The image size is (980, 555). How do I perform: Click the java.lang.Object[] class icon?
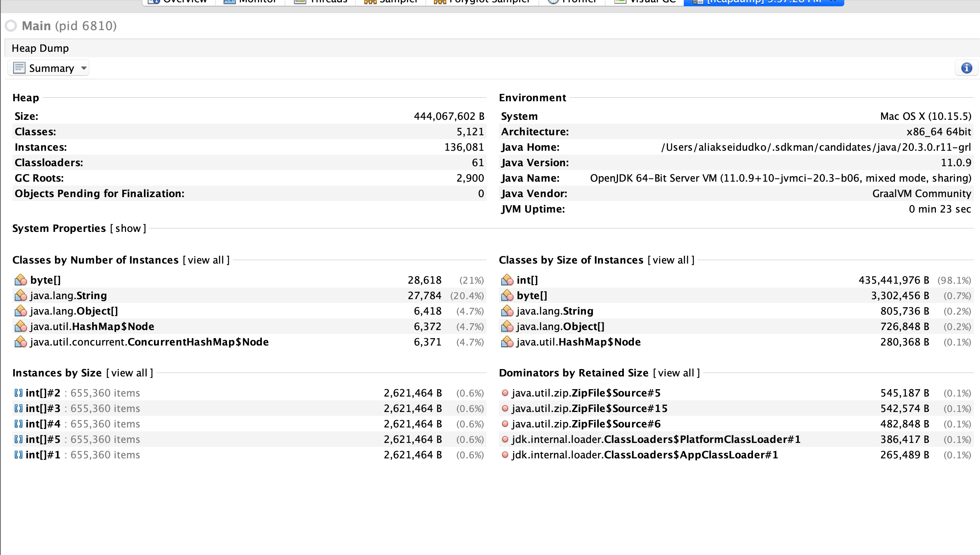20,311
